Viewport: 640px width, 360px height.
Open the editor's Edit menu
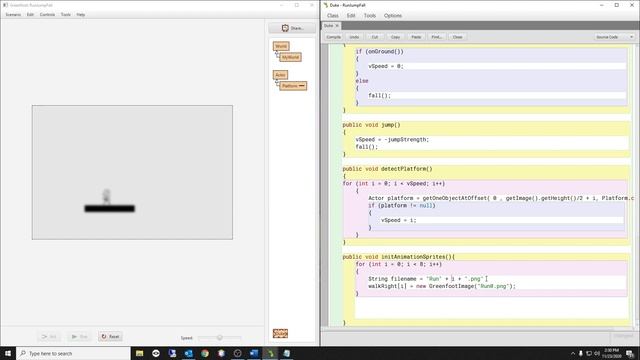tap(351, 16)
